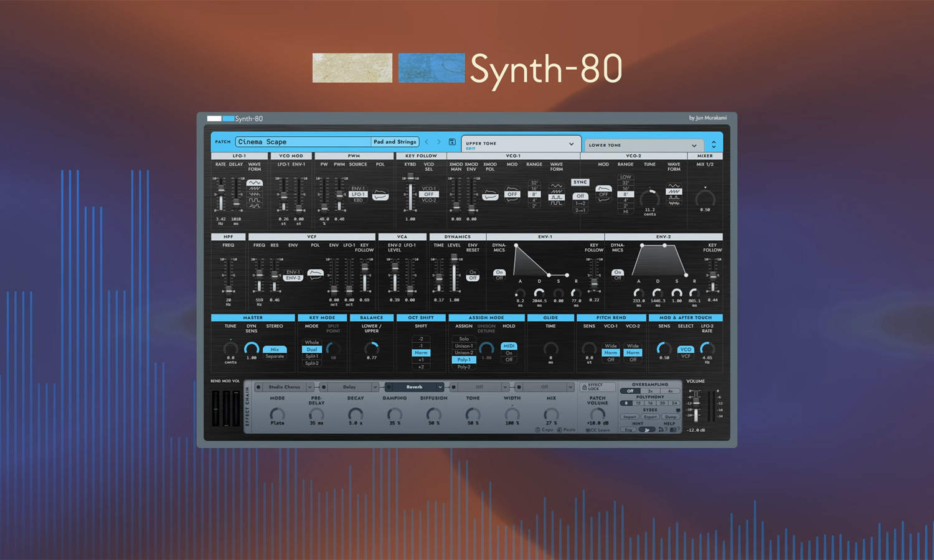Switch ENV-2 Dynamics to Off
The width and height of the screenshot is (934, 560).
tap(617, 278)
